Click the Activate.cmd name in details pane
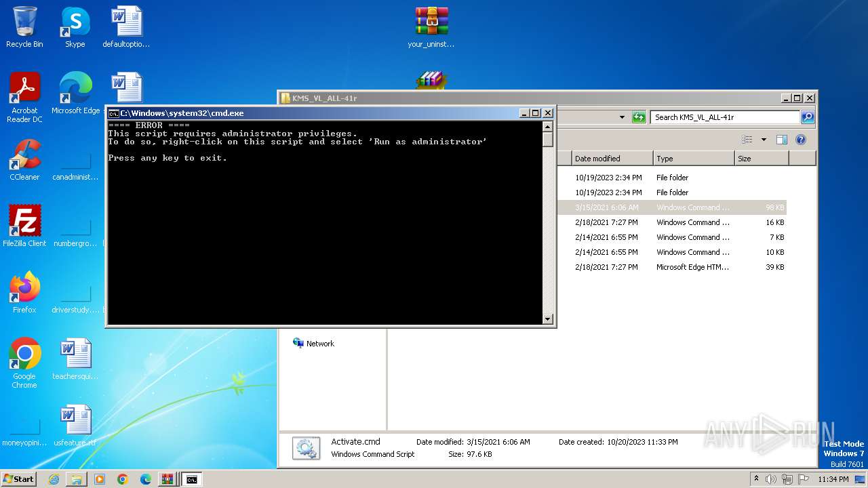The height and width of the screenshot is (488, 868). 355,442
